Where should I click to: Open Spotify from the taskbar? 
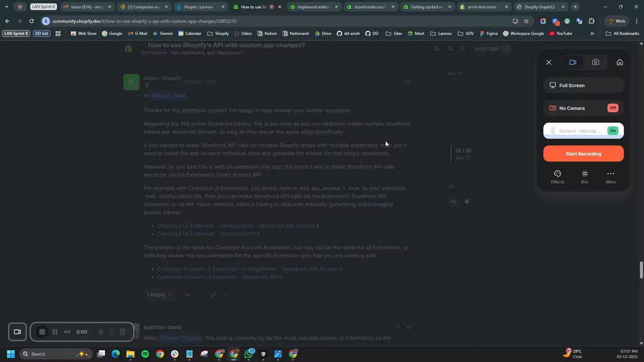point(145,354)
